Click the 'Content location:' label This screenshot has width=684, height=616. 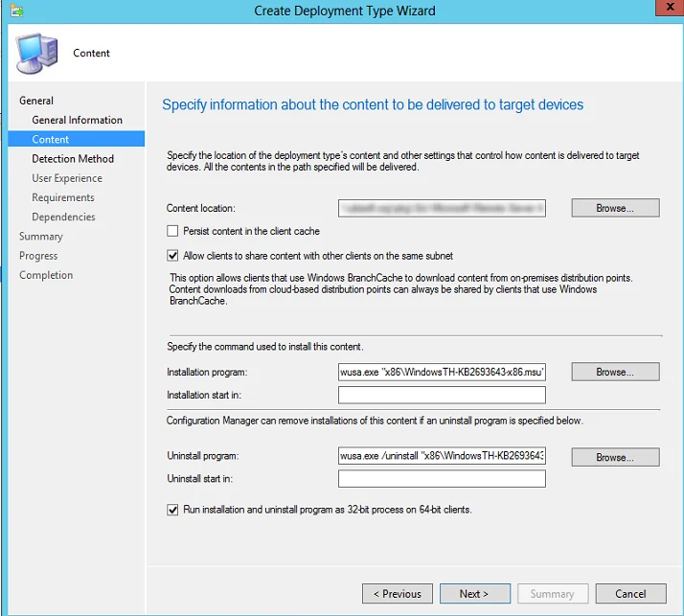(x=200, y=208)
